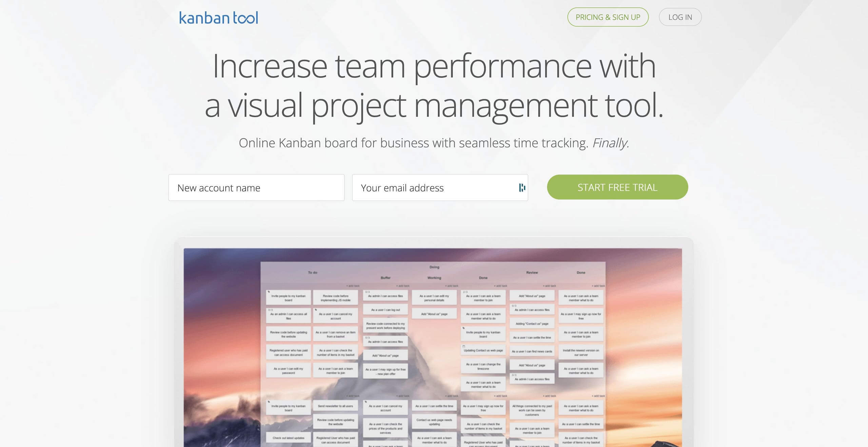This screenshot has height=447, width=868.
Task: Open the PRICING & SIGN UP page
Action: click(x=608, y=17)
